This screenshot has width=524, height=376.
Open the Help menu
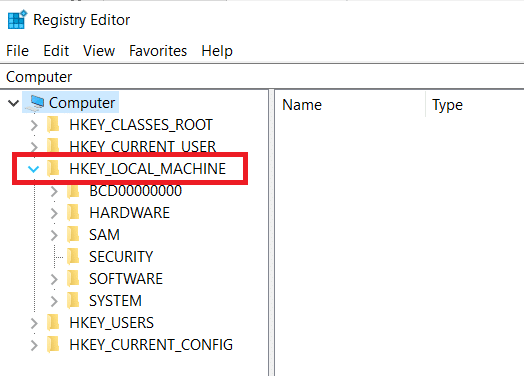tap(217, 51)
